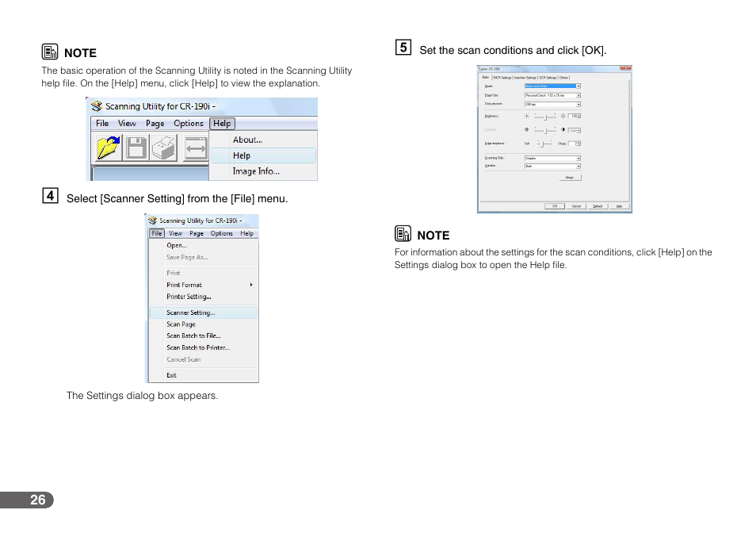Click the highlighted File menu bar item
The width and height of the screenshot is (756, 533).
point(157,233)
